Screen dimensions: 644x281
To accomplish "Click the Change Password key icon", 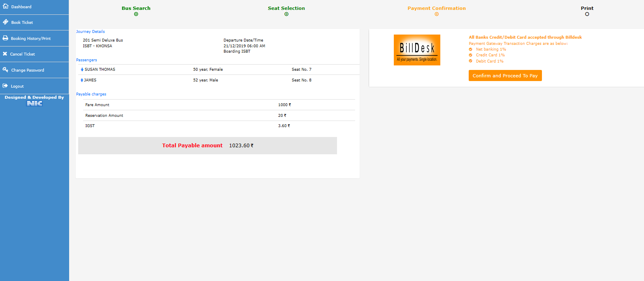I will point(5,70).
